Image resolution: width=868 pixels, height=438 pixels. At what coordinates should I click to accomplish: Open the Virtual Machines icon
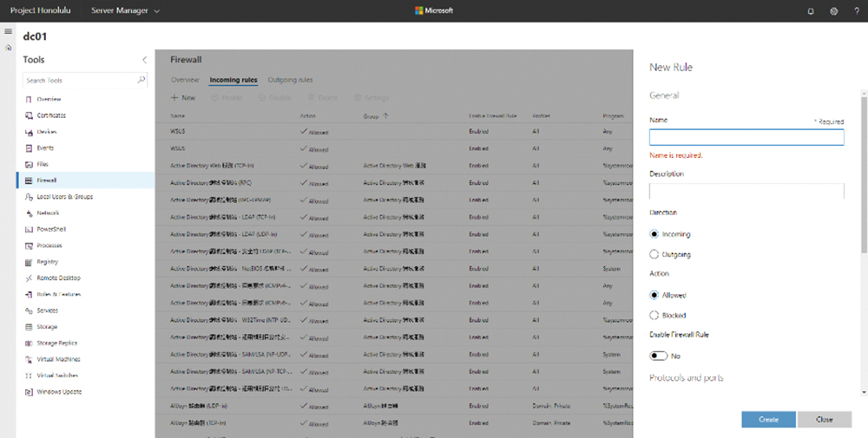[x=29, y=359]
